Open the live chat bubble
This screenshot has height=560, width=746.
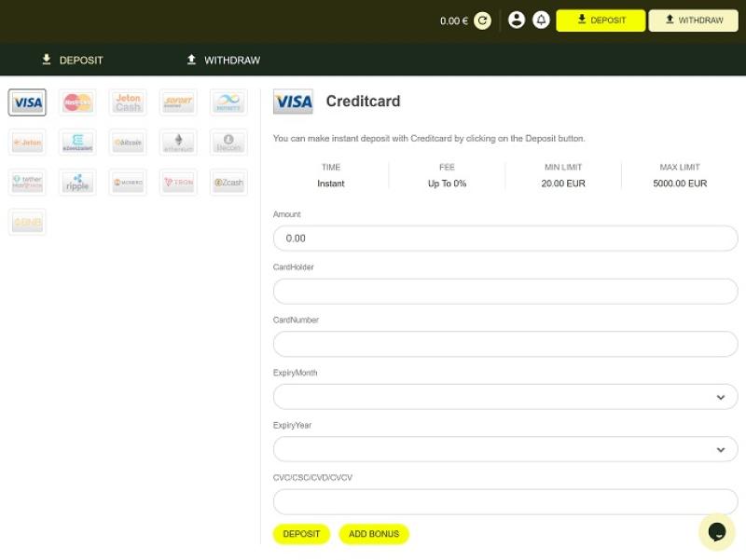tap(716, 531)
